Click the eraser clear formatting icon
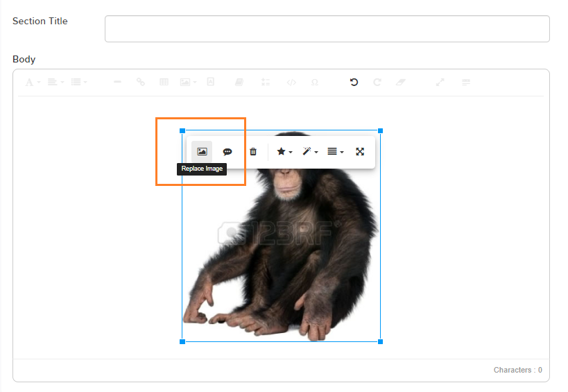This screenshot has height=392, width=568. [400, 83]
